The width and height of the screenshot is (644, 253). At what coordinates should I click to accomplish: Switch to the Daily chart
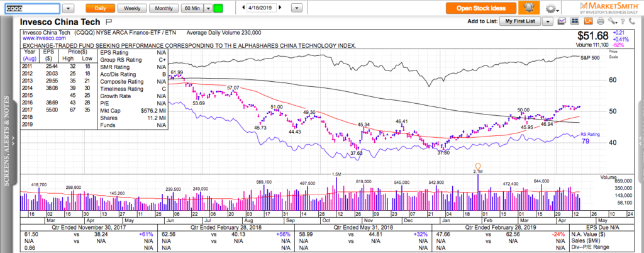click(x=100, y=8)
